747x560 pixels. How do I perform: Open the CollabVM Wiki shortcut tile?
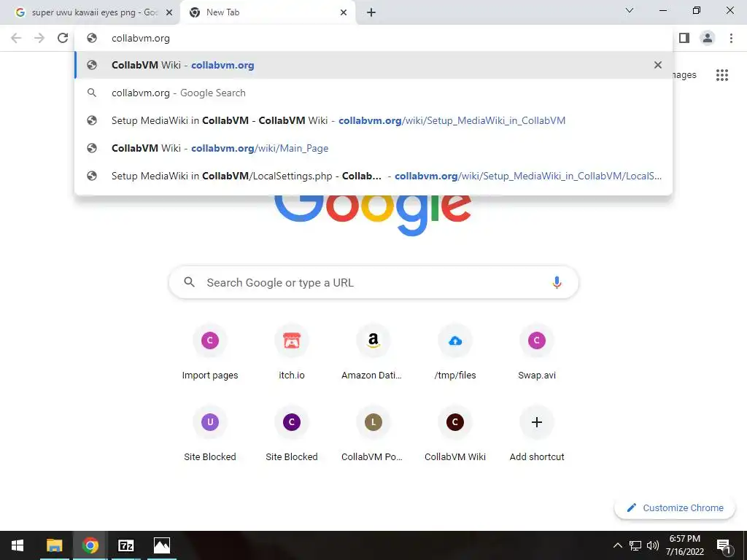pyautogui.click(x=455, y=434)
